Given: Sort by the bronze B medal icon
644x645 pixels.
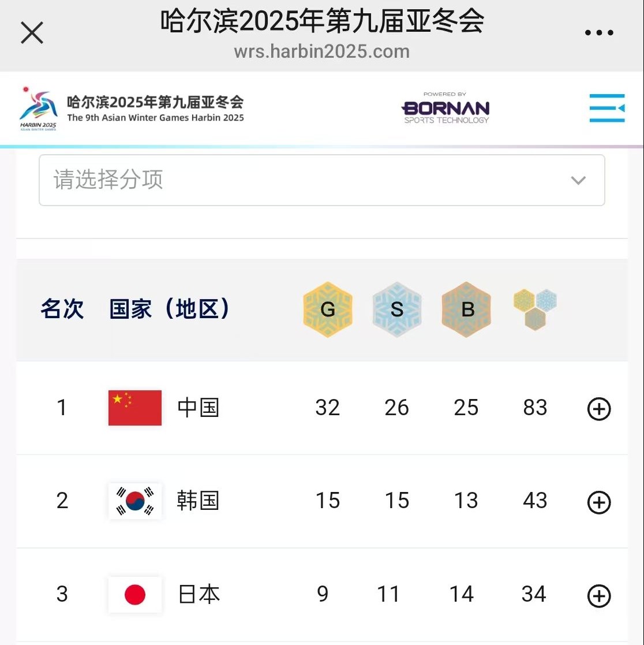Looking at the screenshot, I should (466, 310).
